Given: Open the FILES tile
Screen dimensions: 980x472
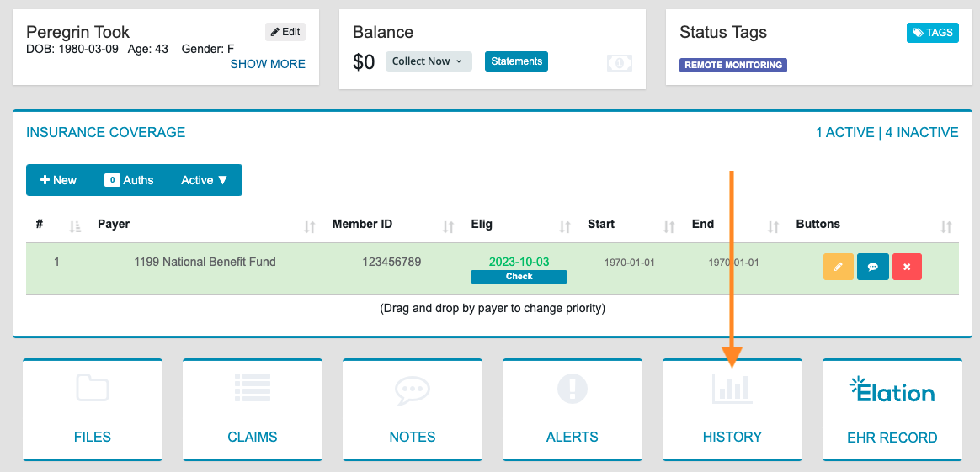Looking at the screenshot, I should click(x=93, y=409).
